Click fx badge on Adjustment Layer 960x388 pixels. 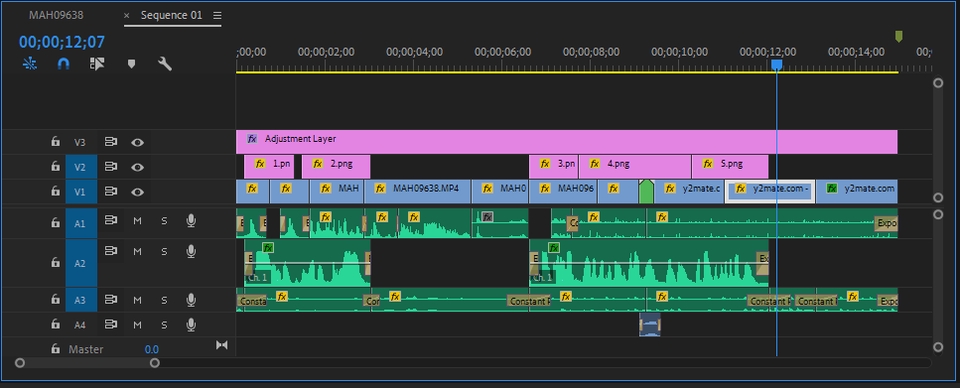point(252,139)
